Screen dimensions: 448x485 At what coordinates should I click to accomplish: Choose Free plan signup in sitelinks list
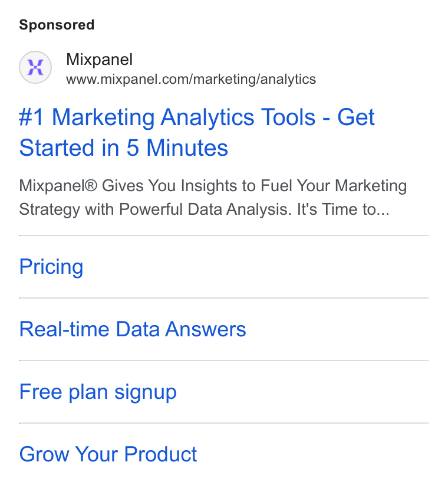tap(98, 392)
